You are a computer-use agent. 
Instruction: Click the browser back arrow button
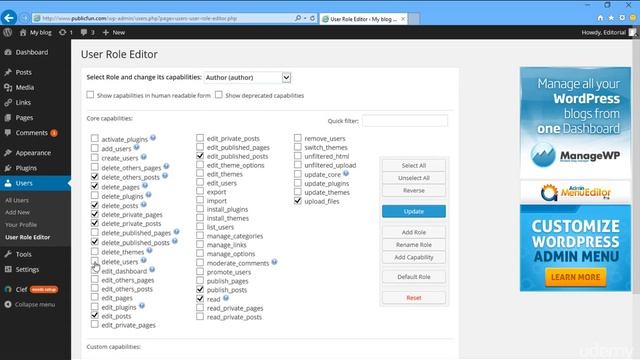coord(9,18)
